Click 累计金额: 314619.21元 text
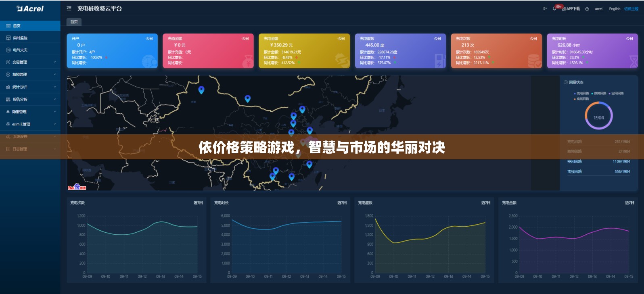 coord(282,52)
